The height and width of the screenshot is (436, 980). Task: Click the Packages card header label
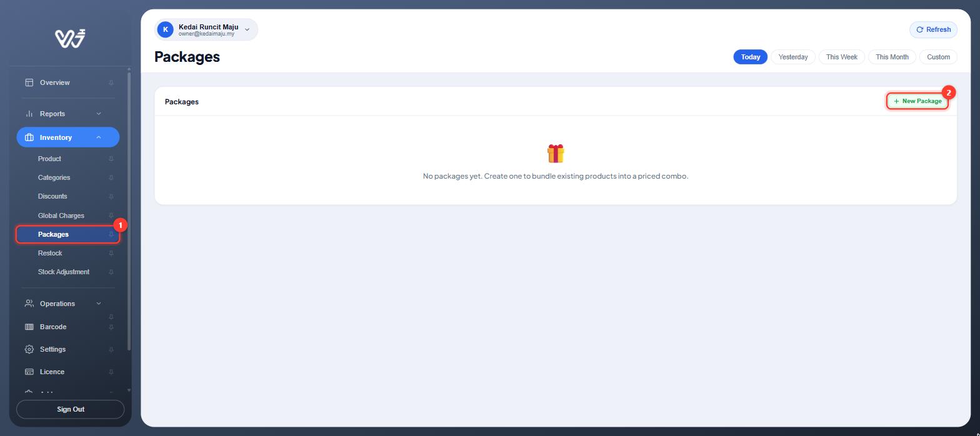click(x=182, y=102)
